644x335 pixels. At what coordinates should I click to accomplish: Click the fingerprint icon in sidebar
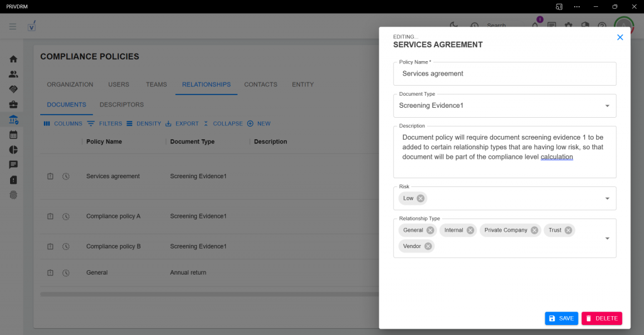13,195
